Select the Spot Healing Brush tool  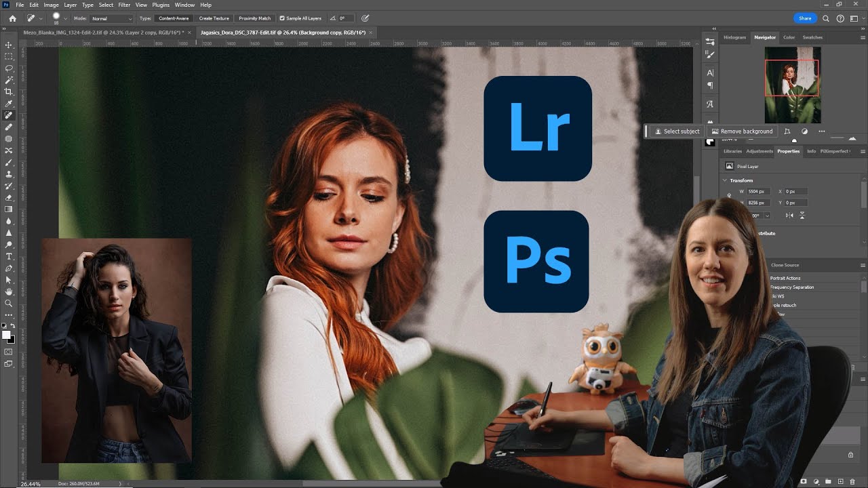(x=9, y=115)
